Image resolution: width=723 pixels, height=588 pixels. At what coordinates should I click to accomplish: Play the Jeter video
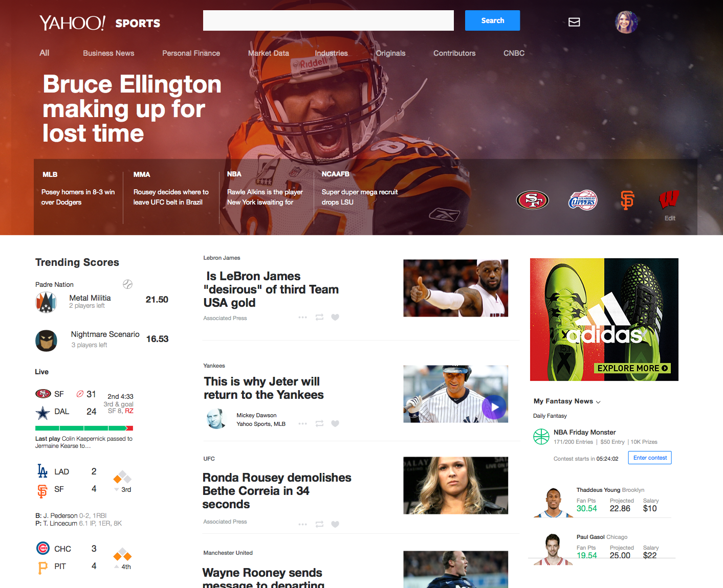[x=494, y=408]
